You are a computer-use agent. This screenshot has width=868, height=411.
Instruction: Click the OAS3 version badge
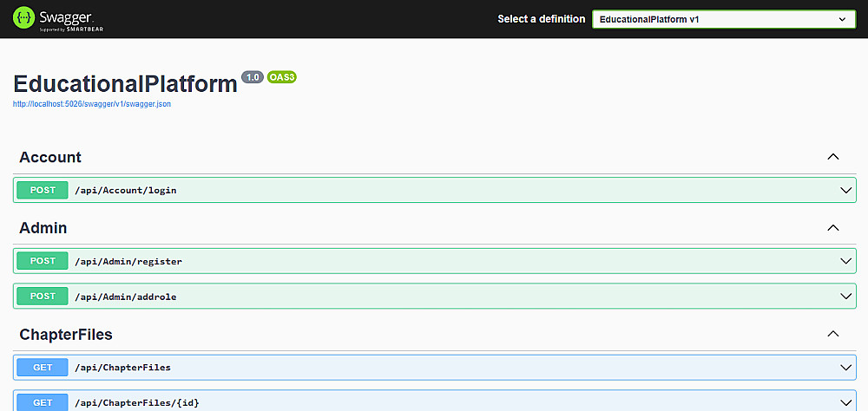(282, 77)
